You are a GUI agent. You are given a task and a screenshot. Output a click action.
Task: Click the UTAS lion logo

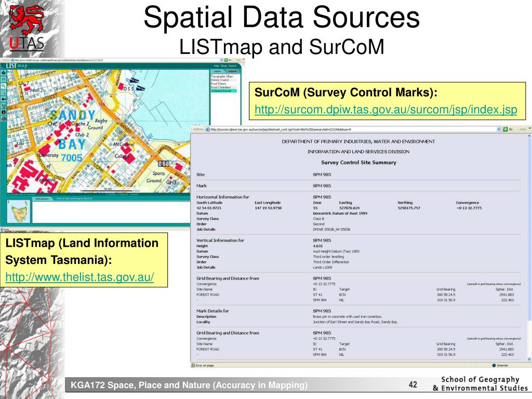click(x=26, y=21)
